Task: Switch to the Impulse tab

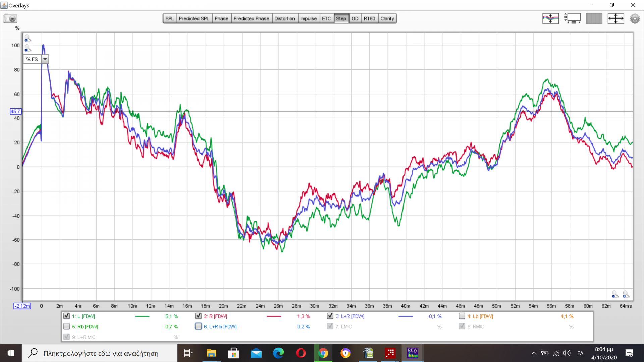Action: [308, 18]
